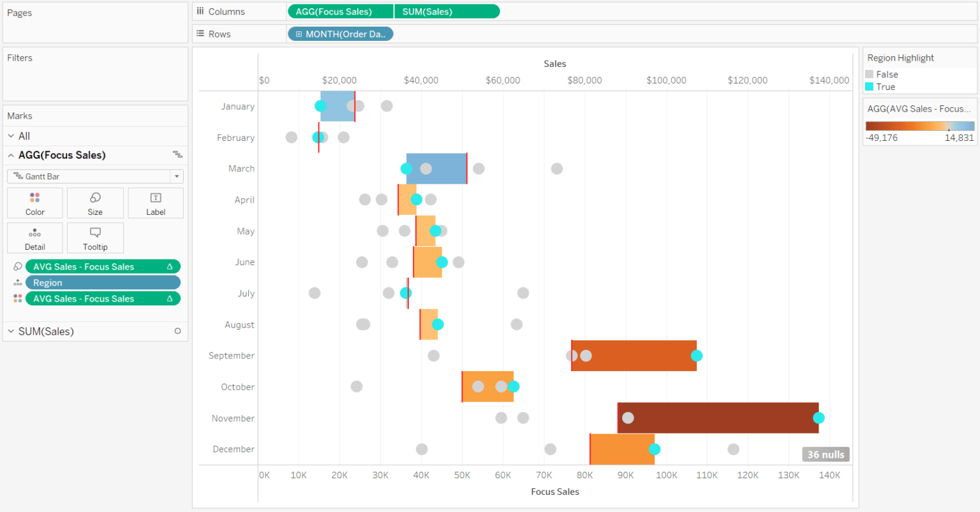980x512 pixels.
Task: Click the circle mark icon beside SUM(Sales) card
Action: pyautogui.click(x=178, y=331)
